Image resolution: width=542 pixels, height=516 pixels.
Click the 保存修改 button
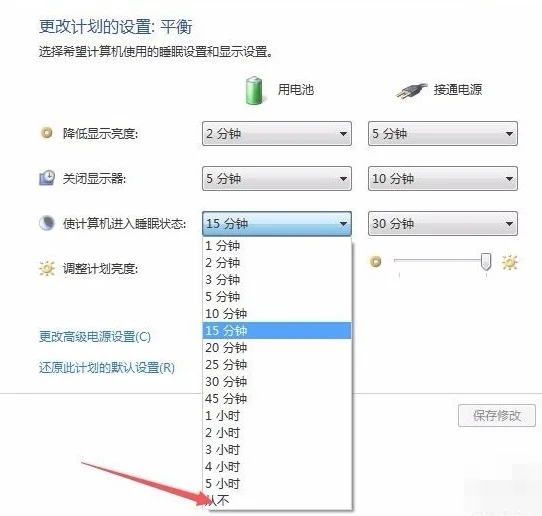coord(497,415)
